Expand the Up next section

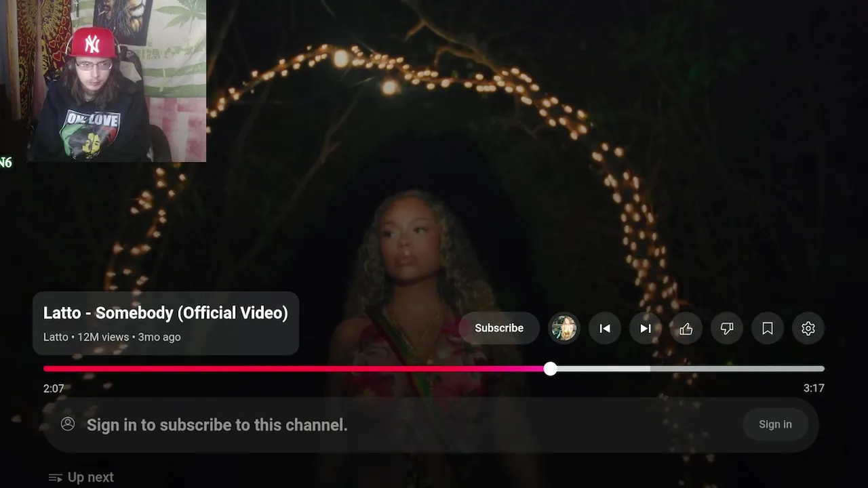[81, 477]
